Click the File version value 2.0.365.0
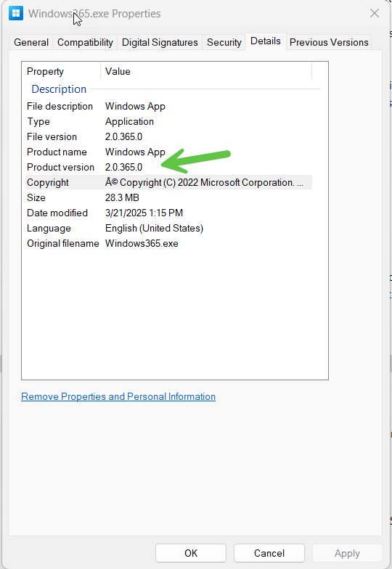Viewport: 392px width, 569px height. pos(123,136)
